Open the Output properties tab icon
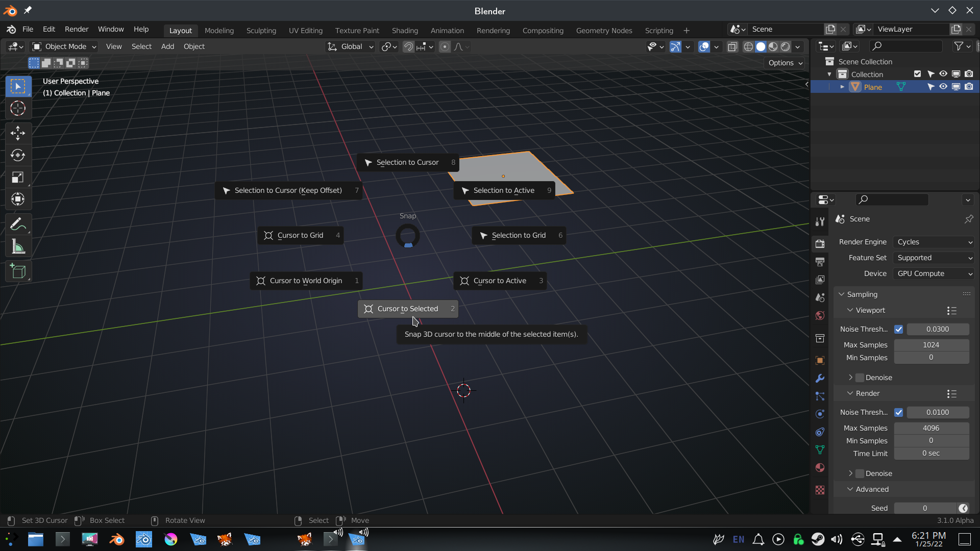The image size is (980, 551). [820, 262]
